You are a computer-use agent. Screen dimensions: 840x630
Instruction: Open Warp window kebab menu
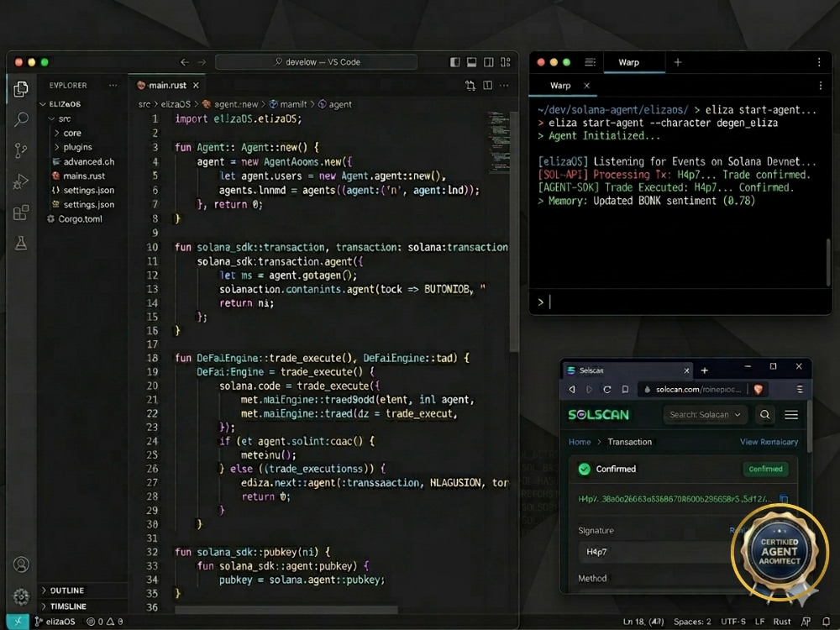[x=819, y=62]
